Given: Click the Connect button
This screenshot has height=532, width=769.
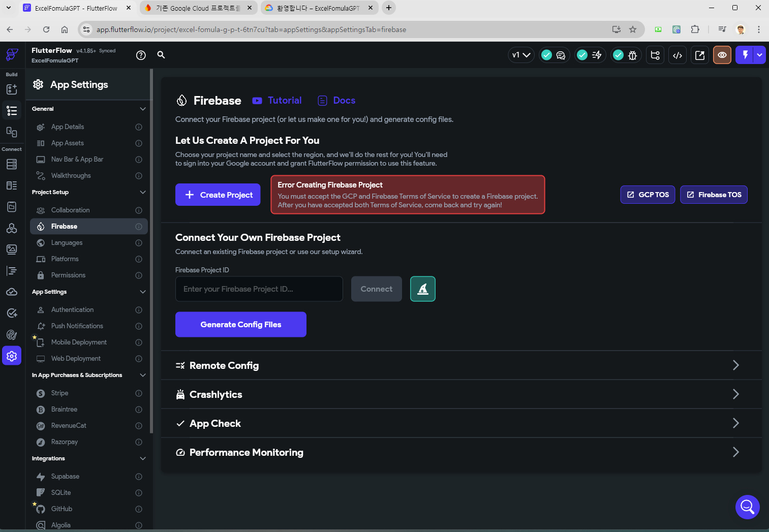Looking at the screenshot, I should 377,289.
